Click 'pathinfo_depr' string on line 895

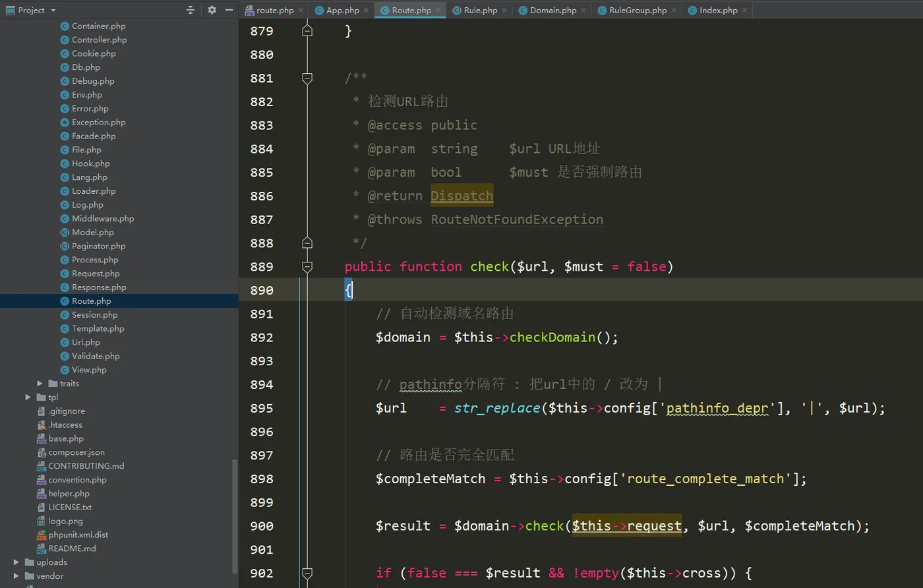717,408
